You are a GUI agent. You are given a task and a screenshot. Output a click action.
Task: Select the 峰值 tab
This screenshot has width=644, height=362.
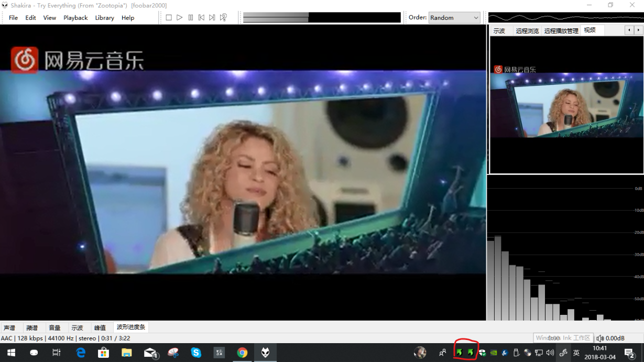pyautogui.click(x=100, y=328)
